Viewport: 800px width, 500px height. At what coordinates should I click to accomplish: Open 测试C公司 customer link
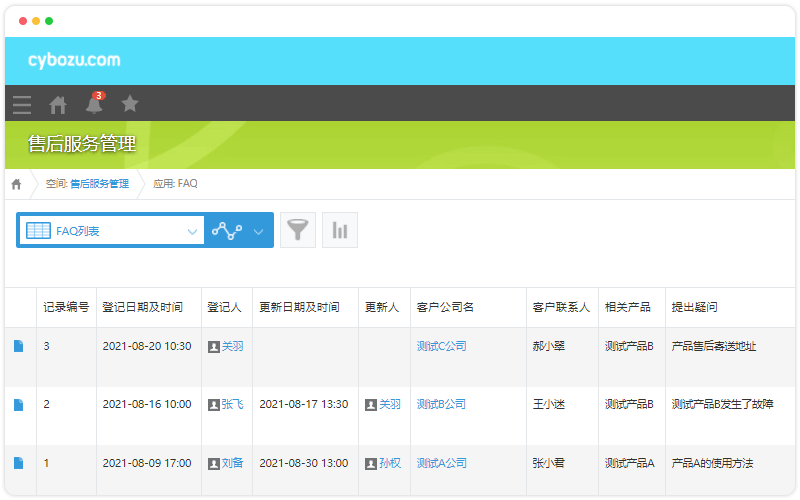tap(441, 347)
